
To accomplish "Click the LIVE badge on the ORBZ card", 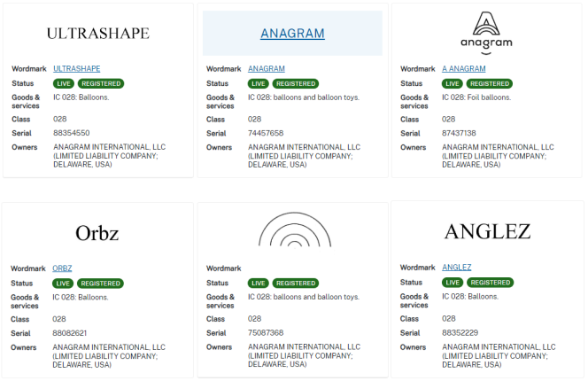I will coord(63,283).
